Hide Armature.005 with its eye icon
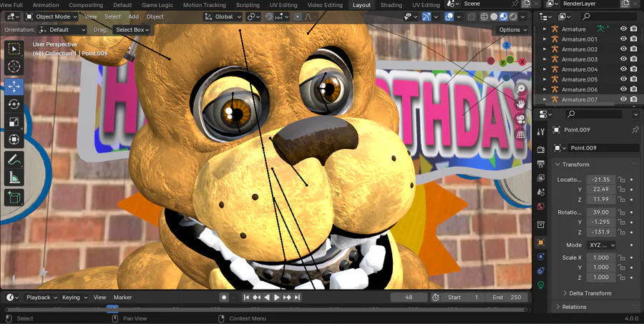644x324 pixels. pos(623,79)
